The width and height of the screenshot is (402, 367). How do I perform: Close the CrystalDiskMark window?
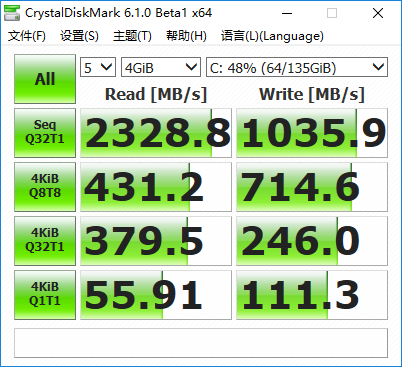378,13
